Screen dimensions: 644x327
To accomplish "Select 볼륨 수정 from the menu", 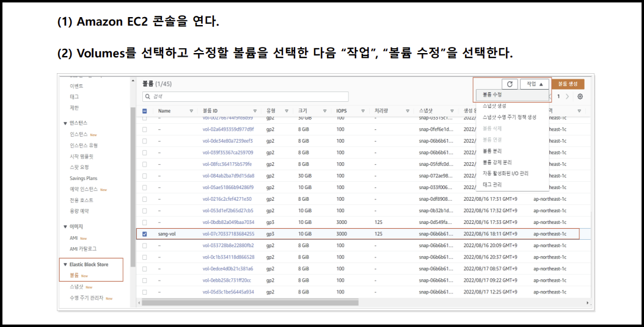I will [512, 95].
